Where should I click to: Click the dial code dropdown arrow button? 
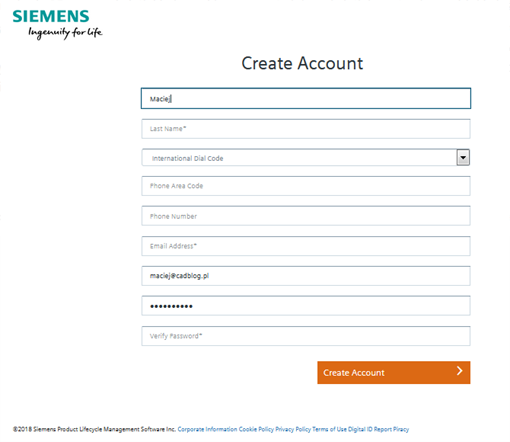point(463,157)
